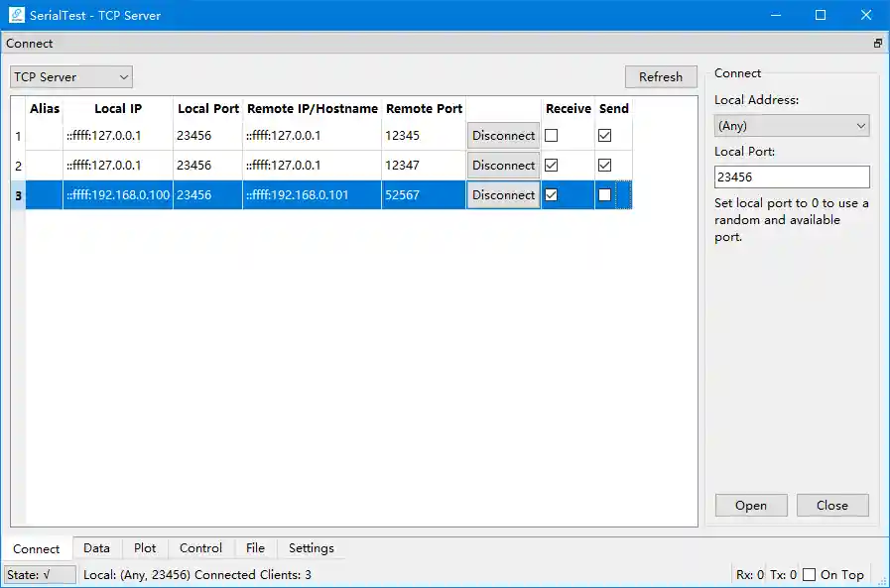Open the TCP Server mode dropdown

[70, 76]
